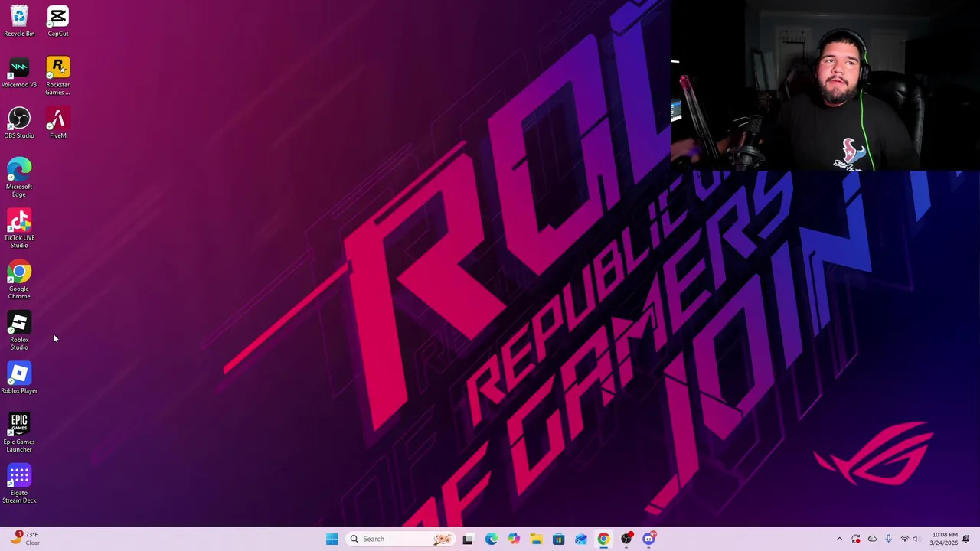Click the taskbar Search box
The width and height of the screenshot is (980, 551).
[x=400, y=539]
